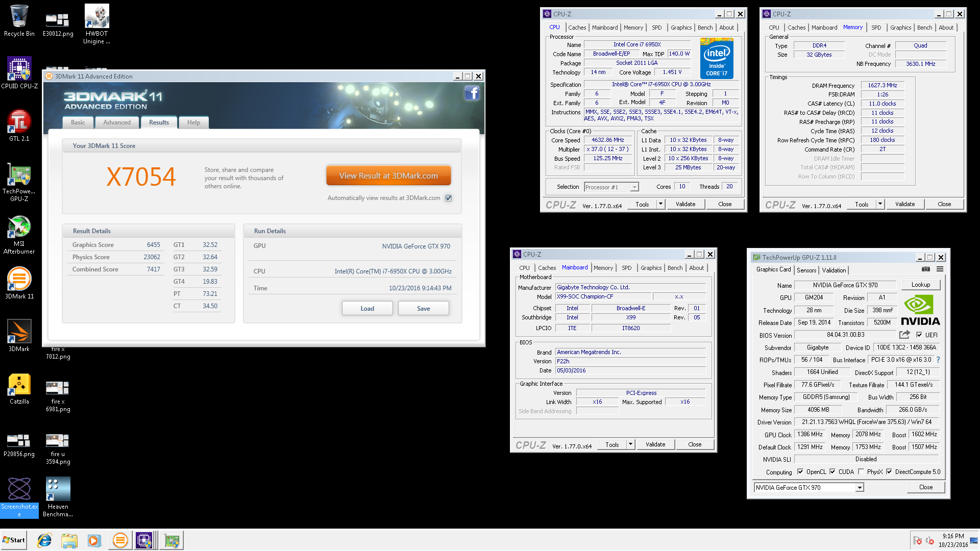Select the P20856.png desktop file
This screenshot has height=551, width=980.
[x=19, y=445]
